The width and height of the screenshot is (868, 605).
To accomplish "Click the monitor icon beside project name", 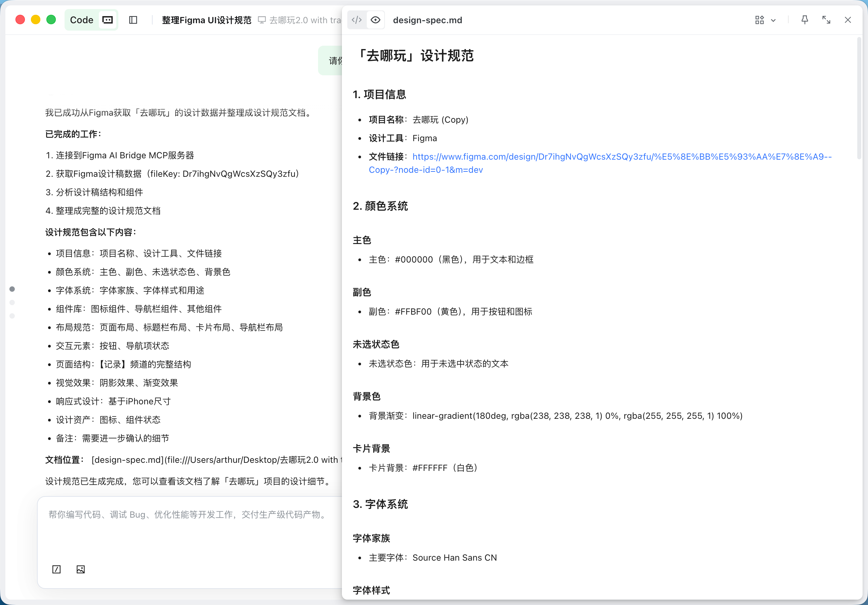I will [x=262, y=20].
